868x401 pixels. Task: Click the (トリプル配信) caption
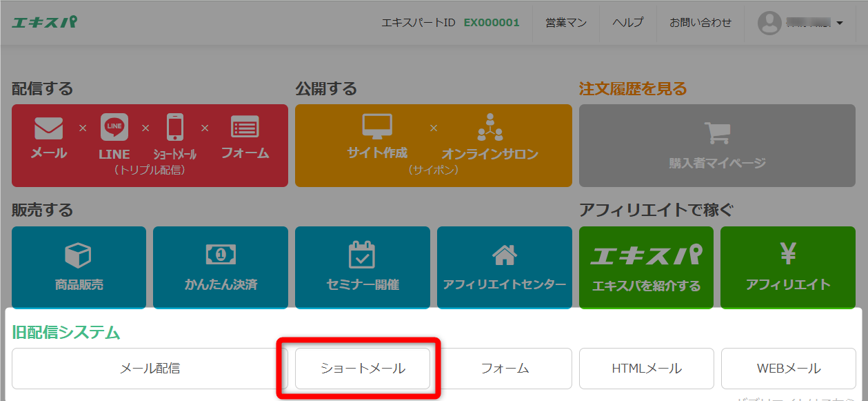pos(150,170)
